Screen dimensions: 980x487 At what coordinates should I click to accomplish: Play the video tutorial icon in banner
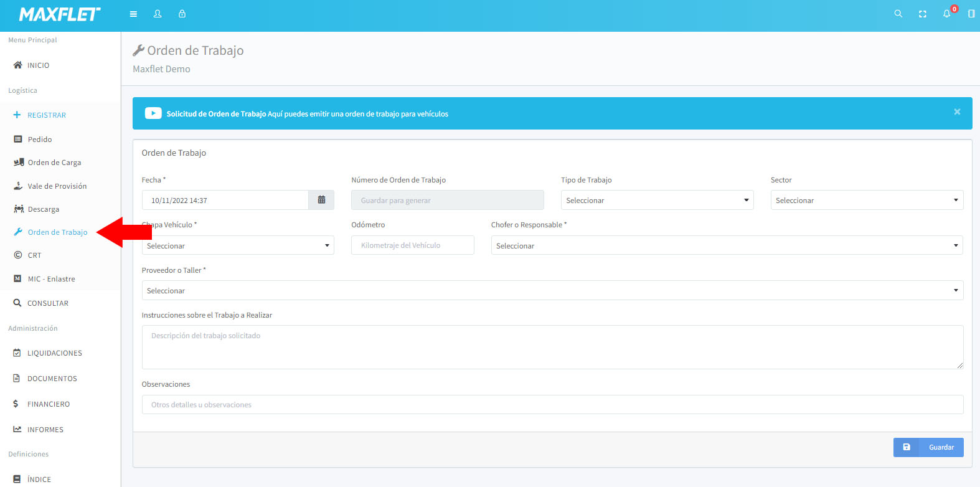[x=153, y=113]
